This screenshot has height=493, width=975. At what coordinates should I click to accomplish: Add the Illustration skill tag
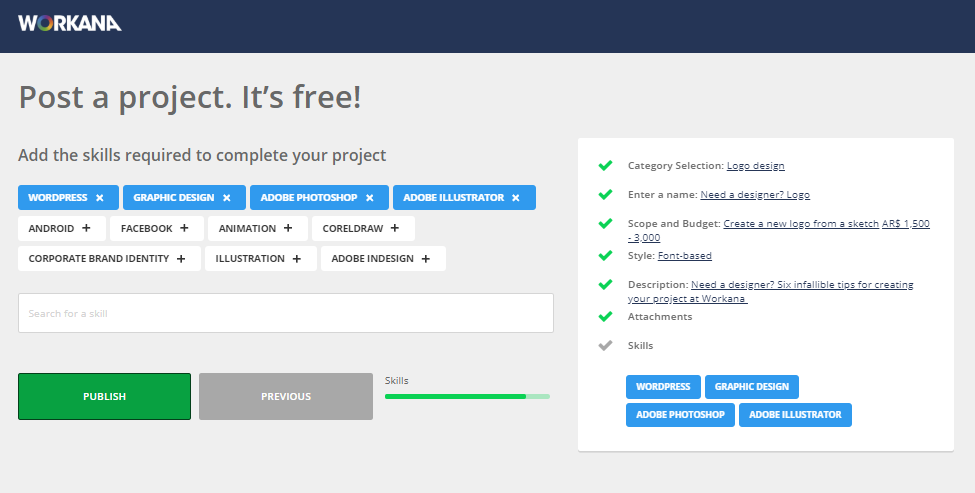pos(297,259)
